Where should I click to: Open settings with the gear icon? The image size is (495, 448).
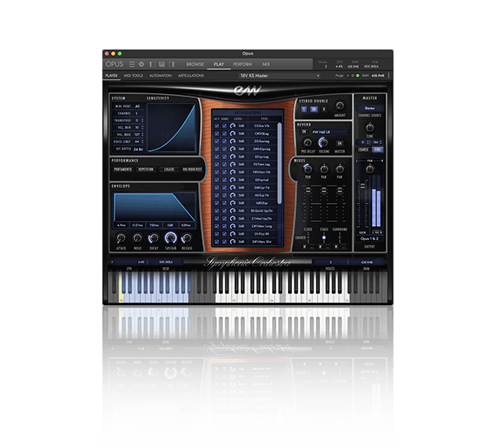pyautogui.click(x=141, y=64)
